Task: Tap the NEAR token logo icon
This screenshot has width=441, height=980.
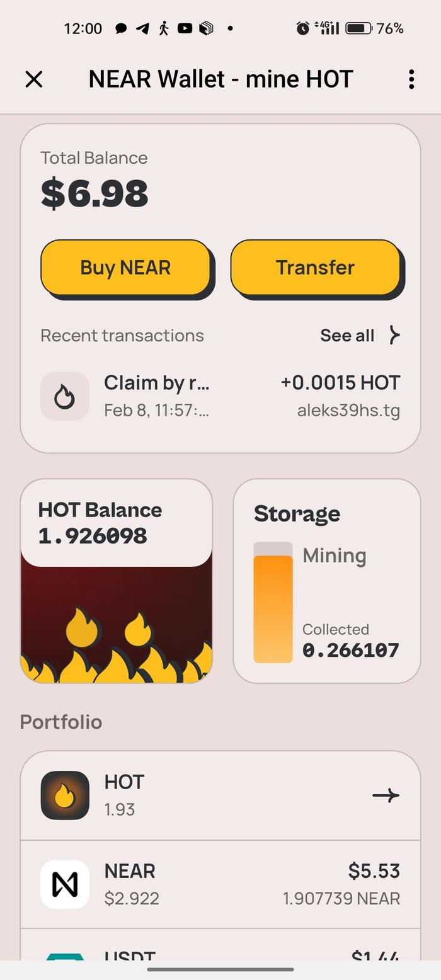Action: (65, 884)
